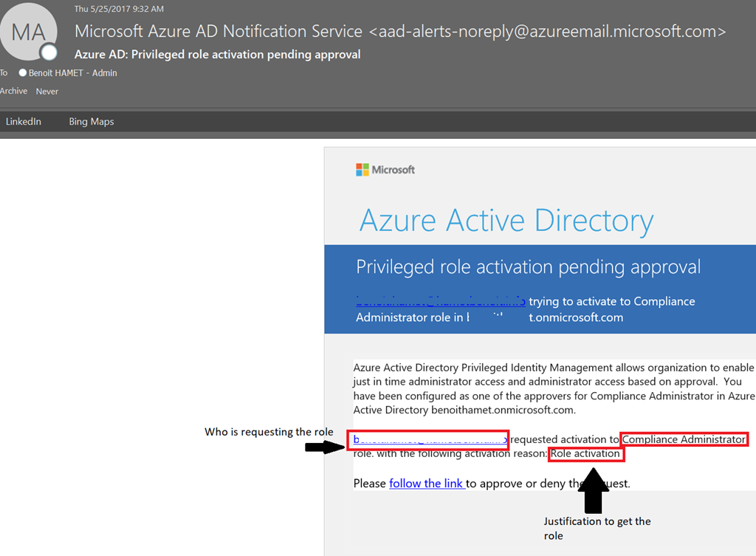Click the Never expiry value
This screenshot has width=756, height=556.
point(47,92)
